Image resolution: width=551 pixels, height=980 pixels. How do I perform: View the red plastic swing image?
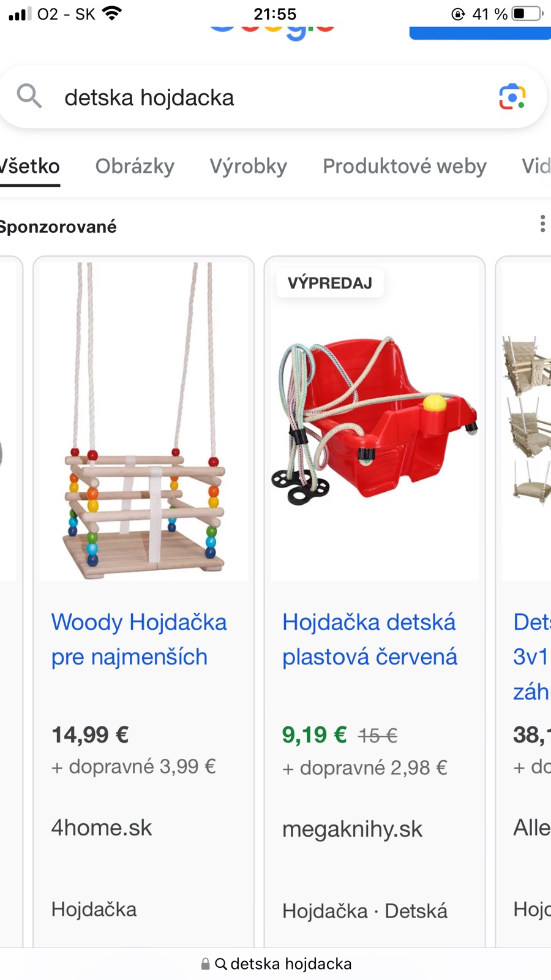click(375, 421)
